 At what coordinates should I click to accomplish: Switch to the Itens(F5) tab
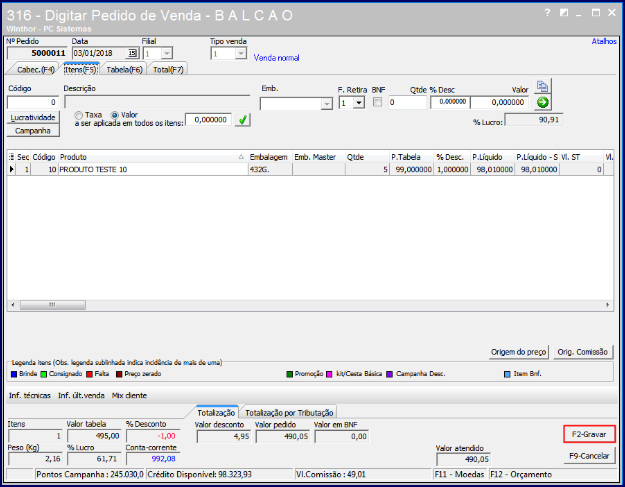point(81,69)
